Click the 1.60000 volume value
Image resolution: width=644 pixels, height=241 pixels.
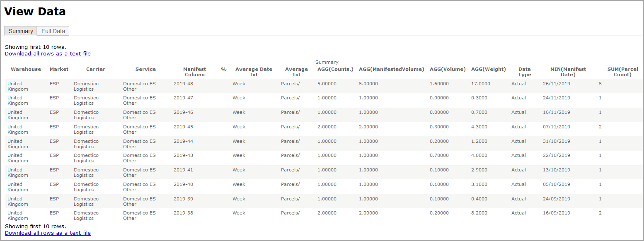tap(439, 84)
